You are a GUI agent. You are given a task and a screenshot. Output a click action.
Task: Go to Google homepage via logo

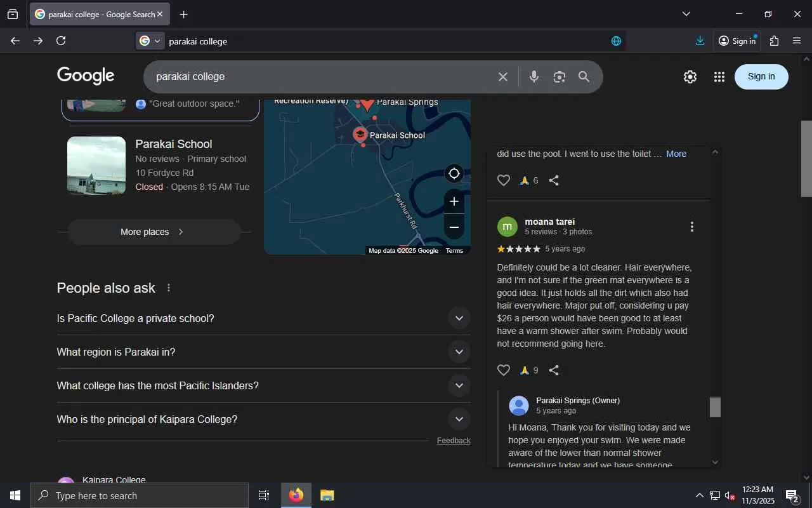coord(86,76)
